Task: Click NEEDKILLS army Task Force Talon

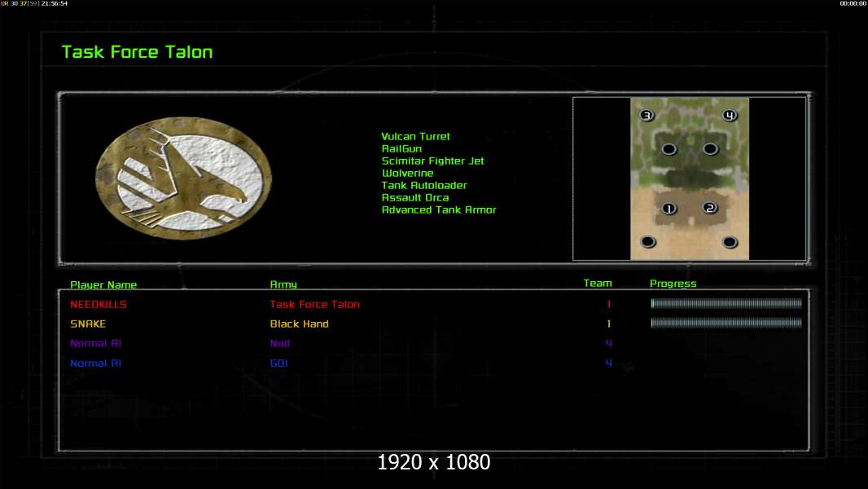Action: point(315,304)
